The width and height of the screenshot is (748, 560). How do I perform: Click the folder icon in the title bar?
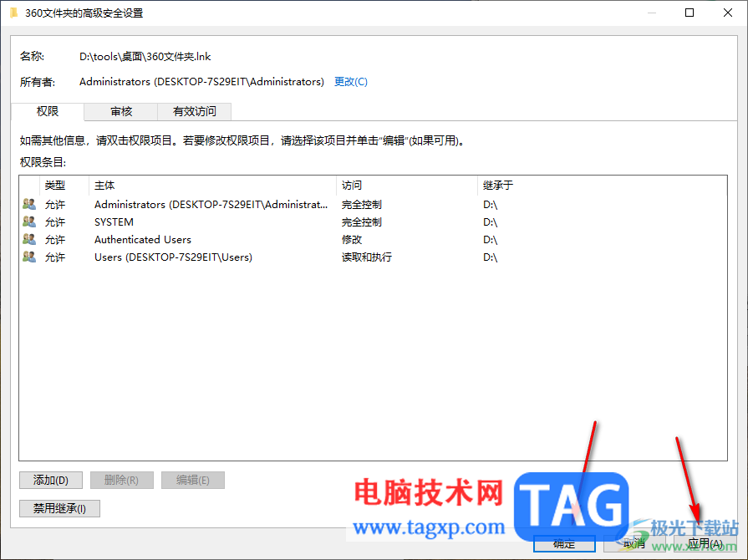click(x=13, y=13)
